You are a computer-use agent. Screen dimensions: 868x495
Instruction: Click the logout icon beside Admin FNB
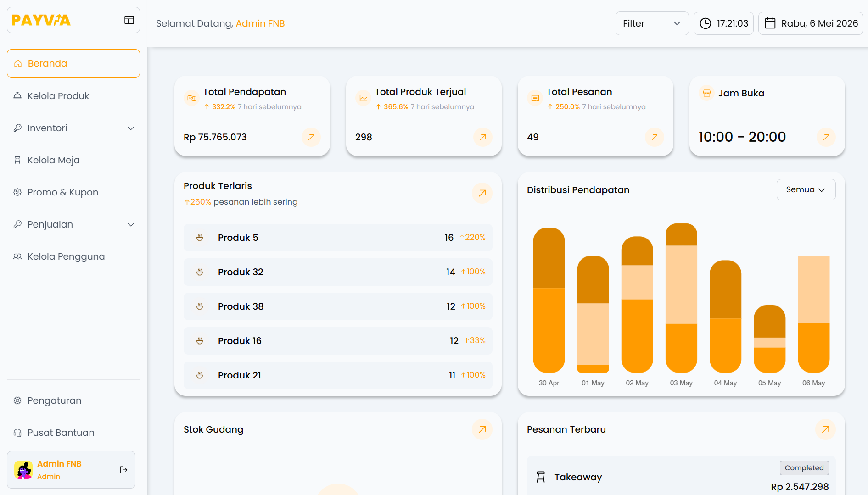(x=123, y=470)
